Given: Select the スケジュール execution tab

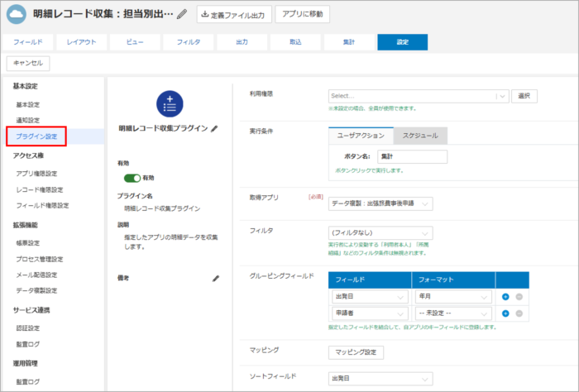Looking at the screenshot, I should [x=420, y=136].
